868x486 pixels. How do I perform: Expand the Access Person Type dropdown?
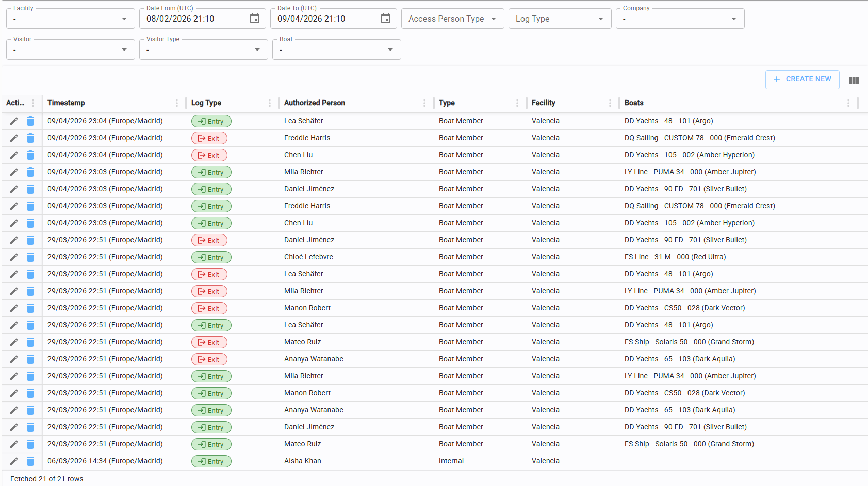pyautogui.click(x=452, y=19)
